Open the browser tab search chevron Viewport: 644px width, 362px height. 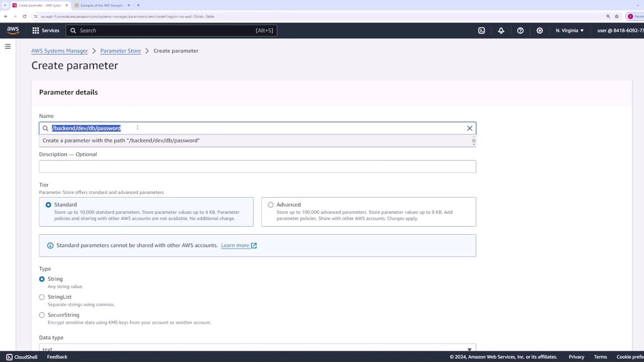5,5
